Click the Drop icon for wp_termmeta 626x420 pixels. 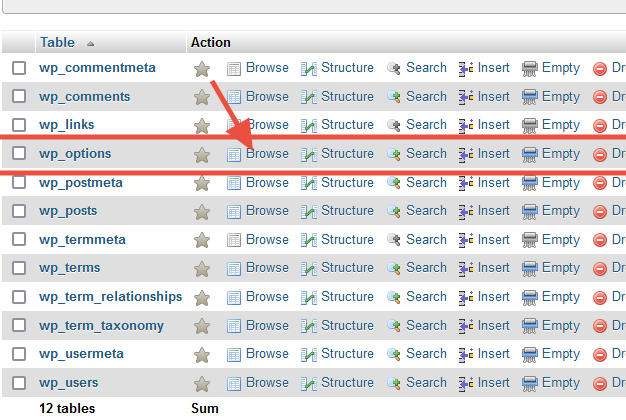600,240
